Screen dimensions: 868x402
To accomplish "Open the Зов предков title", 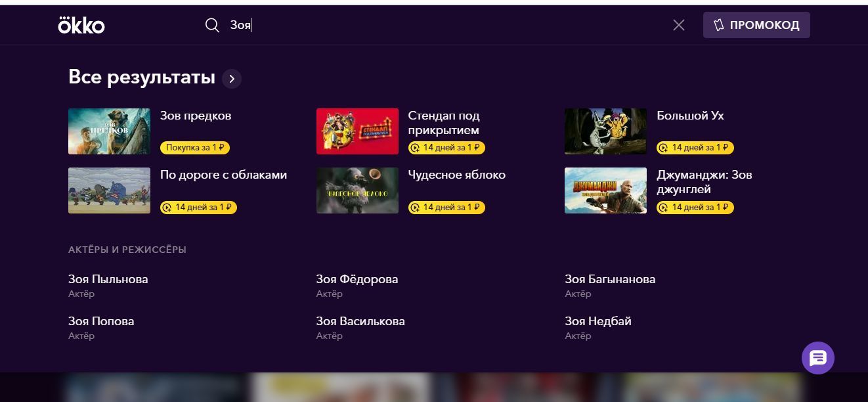I will 196,116.
